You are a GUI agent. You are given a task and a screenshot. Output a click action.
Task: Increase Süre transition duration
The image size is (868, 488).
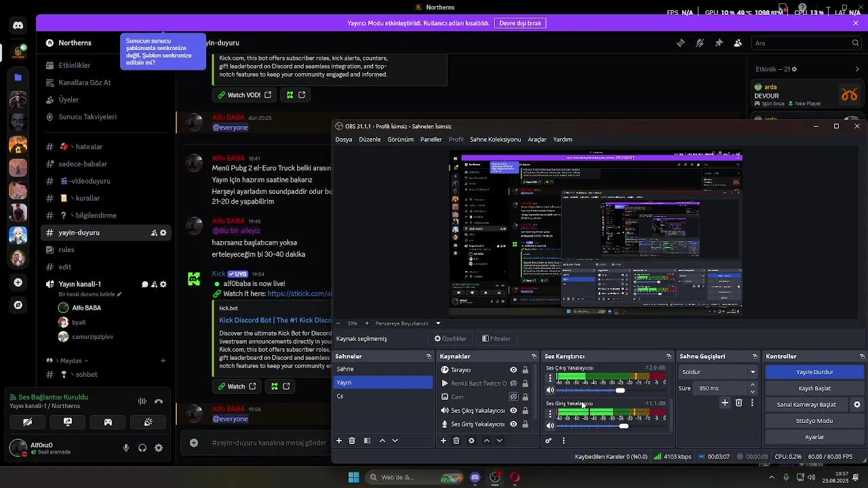(753, 385)
